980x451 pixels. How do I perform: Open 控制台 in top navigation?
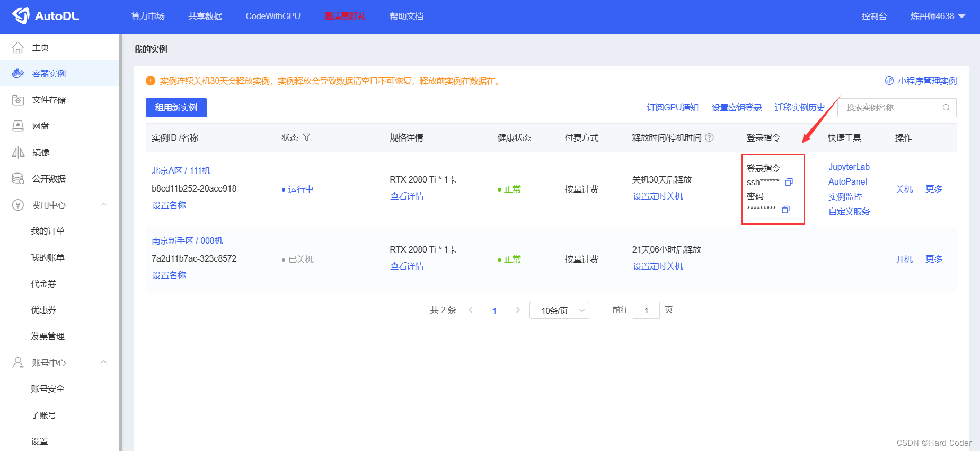pos(874,16)
